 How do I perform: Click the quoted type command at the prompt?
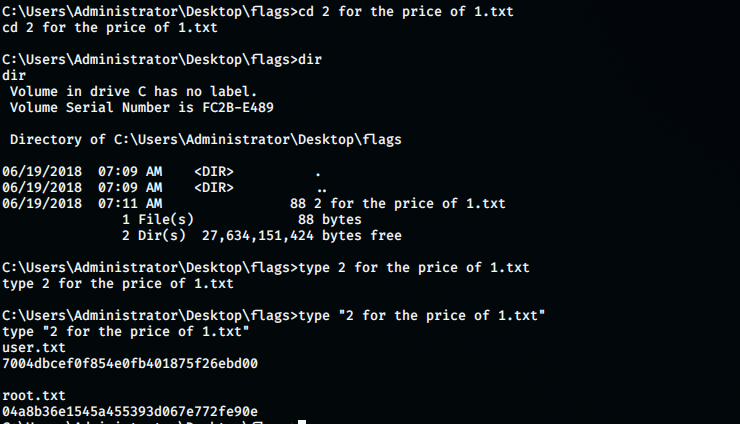(422, 315)
